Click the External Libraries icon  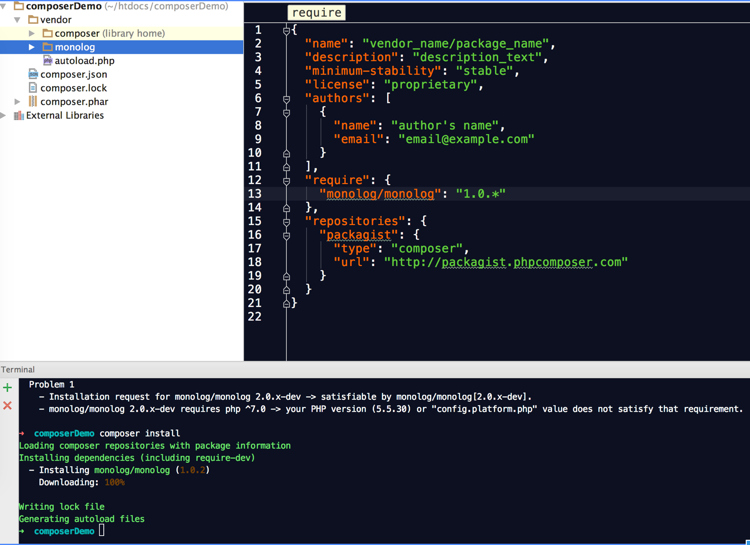[x=19, y=116]
